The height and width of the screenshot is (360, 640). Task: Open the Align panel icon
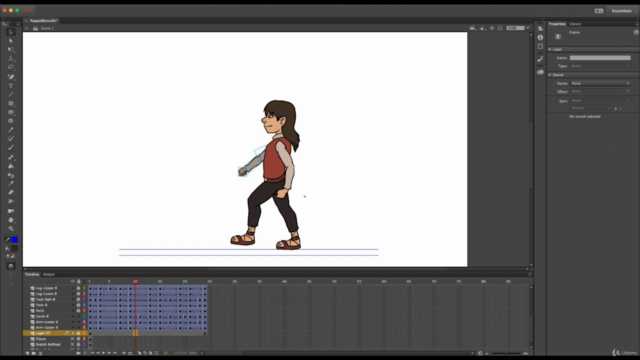tap(540, 29)
